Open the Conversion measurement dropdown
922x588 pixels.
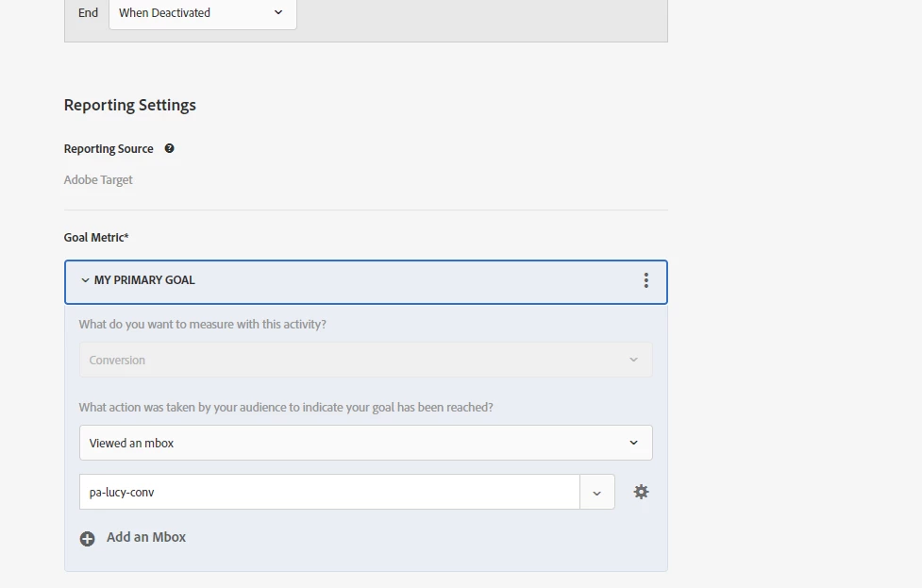[x=365, y=360]
